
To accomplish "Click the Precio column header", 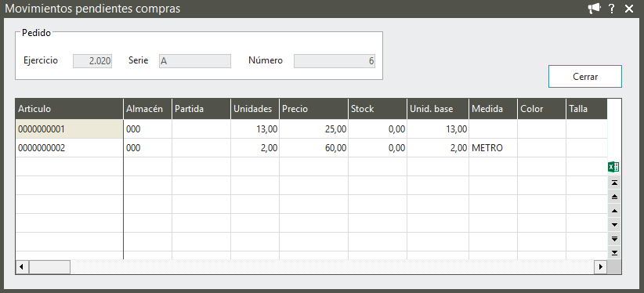I will [314, 109].
